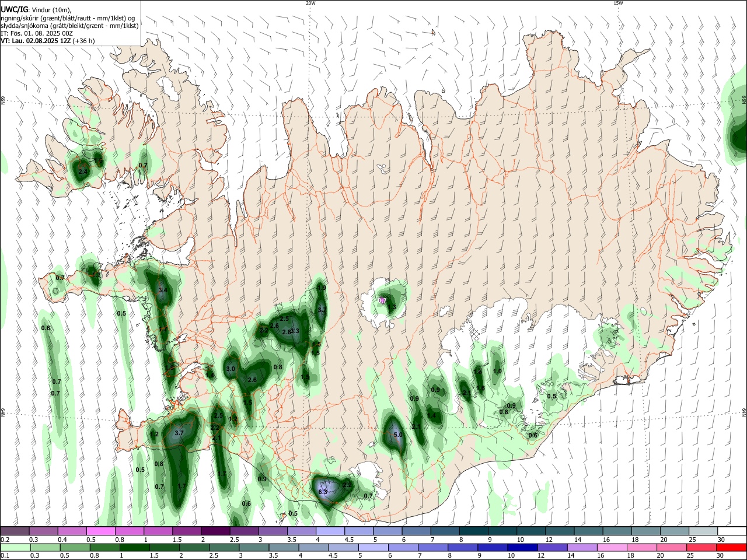Select the dark teal 8–9 snow legend swatch
This screenshot has height=560, width=747.
tap(474, 531)
